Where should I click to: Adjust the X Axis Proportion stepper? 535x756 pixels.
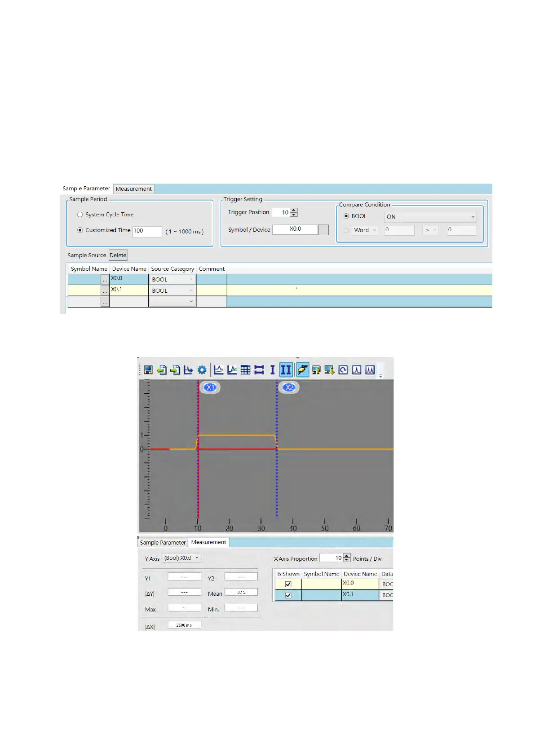(x=346, y=558)
